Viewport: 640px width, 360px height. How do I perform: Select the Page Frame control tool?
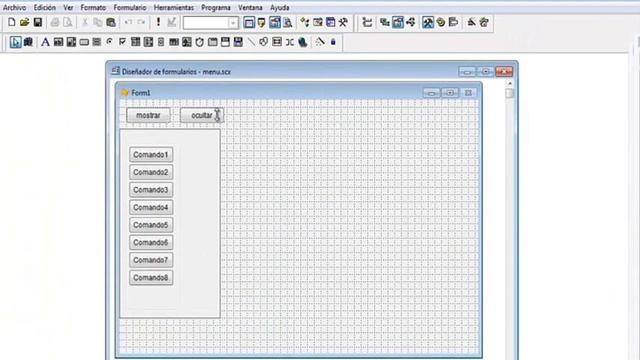213,42
